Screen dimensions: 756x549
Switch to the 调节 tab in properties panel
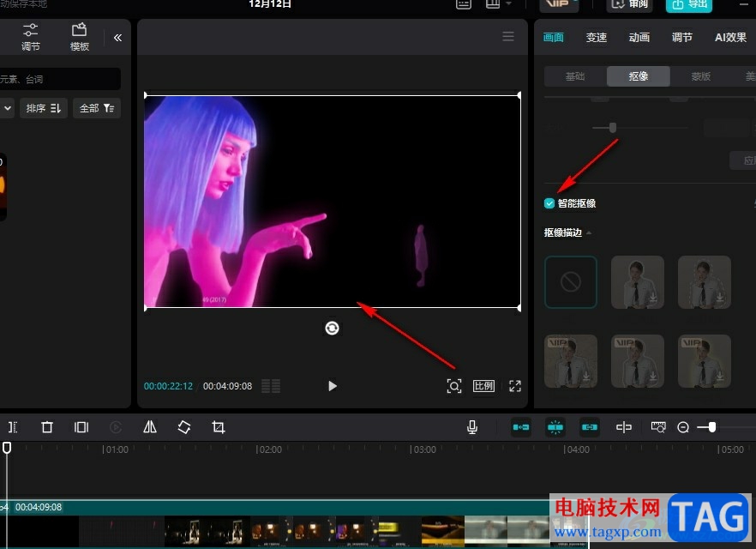coord(681,37)
